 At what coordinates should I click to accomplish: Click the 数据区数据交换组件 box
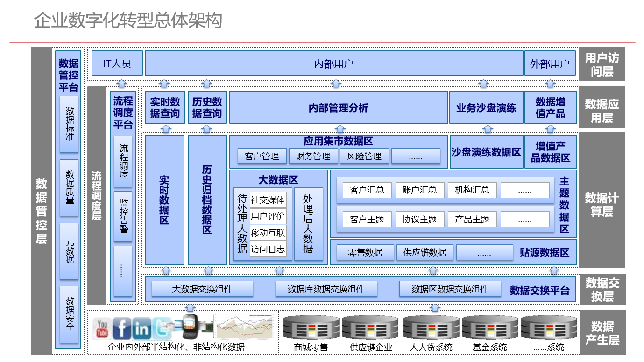pyautogui.click(x=450, y=289)
